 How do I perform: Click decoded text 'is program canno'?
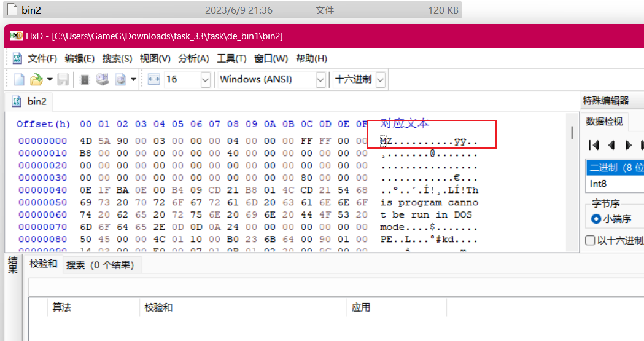(429, 203)
